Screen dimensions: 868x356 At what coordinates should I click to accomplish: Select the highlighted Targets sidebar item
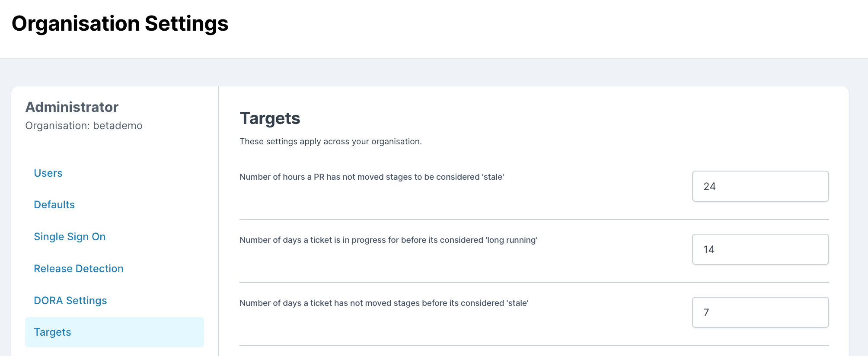click(114, 332)
